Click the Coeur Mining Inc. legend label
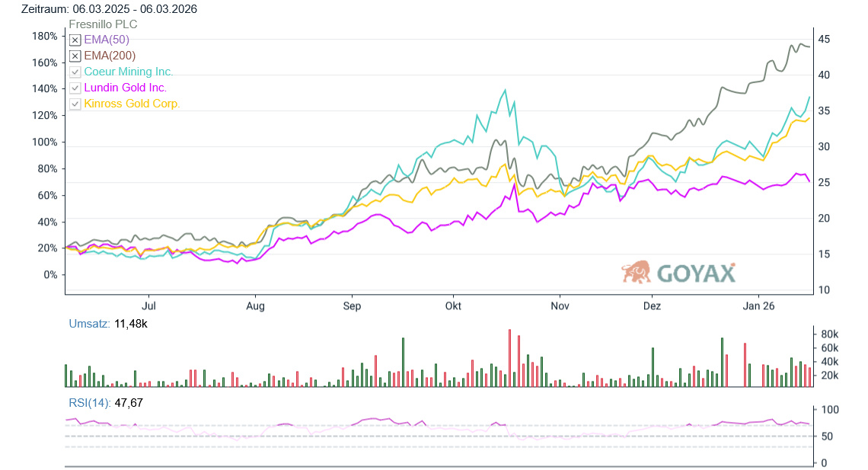The width and height of the screenshot is (868, 470). click(128, 72)
